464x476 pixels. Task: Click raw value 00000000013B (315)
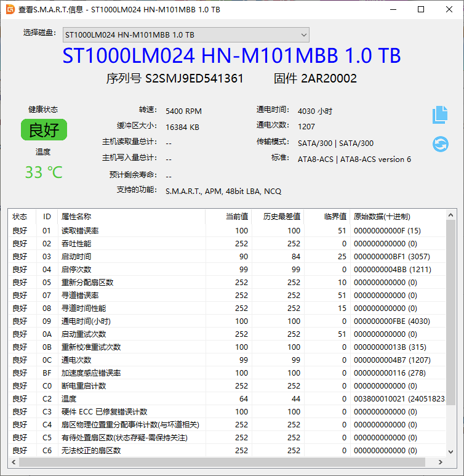pyautogui.click(x=390, y=347)
